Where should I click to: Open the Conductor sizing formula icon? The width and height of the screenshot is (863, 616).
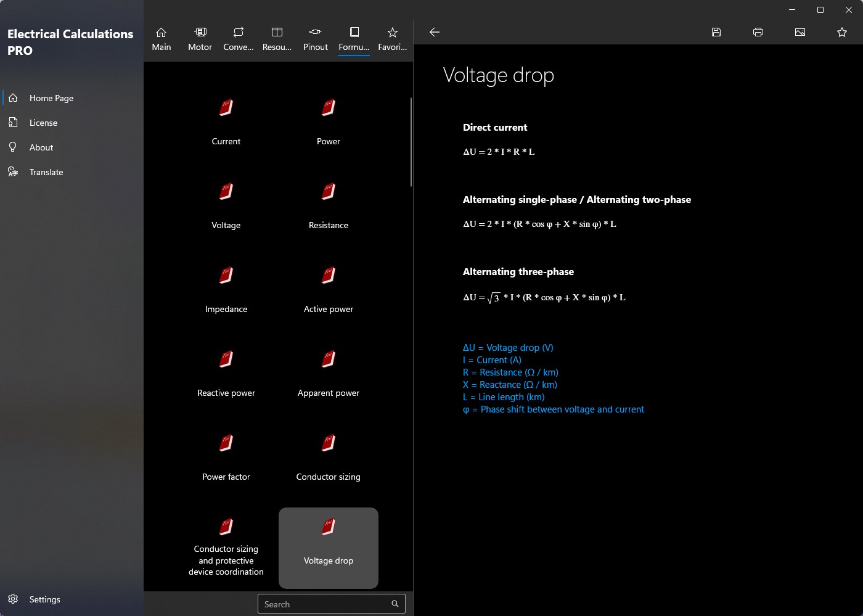pyautogui.click(x=329, y=443)
